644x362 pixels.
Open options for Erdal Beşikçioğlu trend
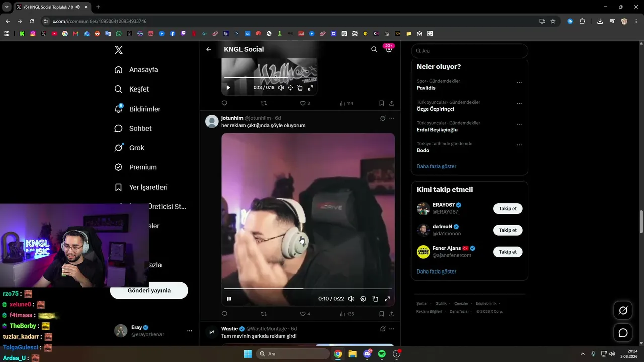(519, 124)
